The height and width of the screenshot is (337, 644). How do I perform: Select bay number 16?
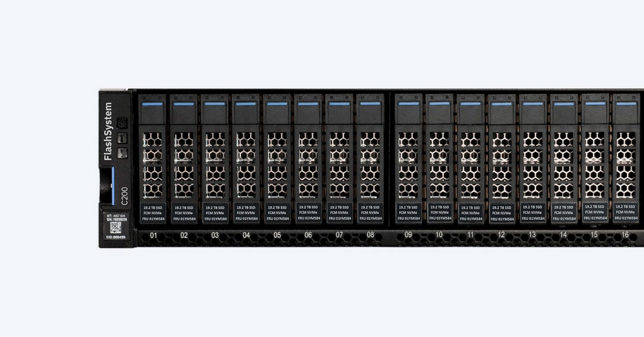click(625, 235)
